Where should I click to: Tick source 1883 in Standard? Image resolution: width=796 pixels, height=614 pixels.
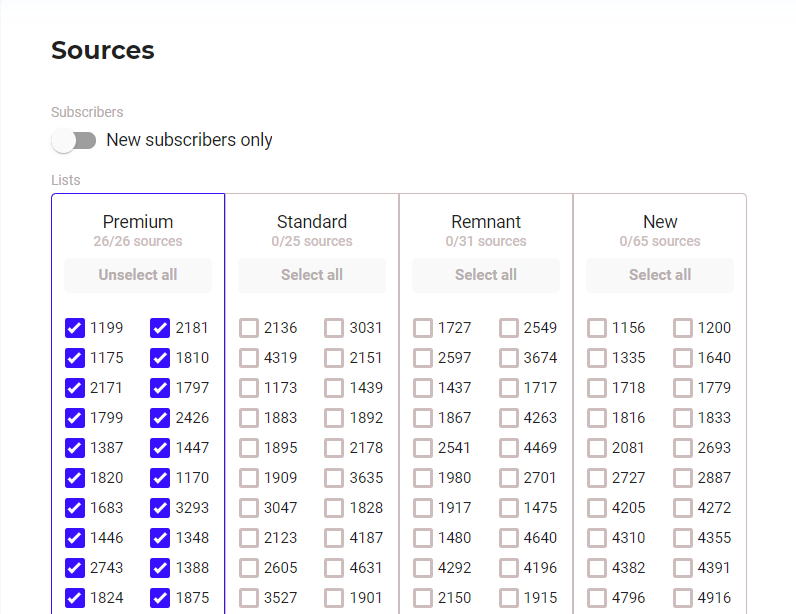[x=249, y=418]
